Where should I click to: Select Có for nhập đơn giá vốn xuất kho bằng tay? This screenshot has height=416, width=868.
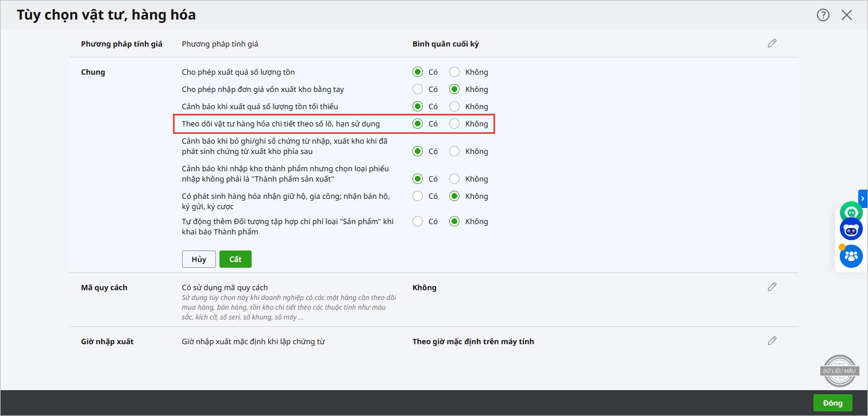point(418,90)
